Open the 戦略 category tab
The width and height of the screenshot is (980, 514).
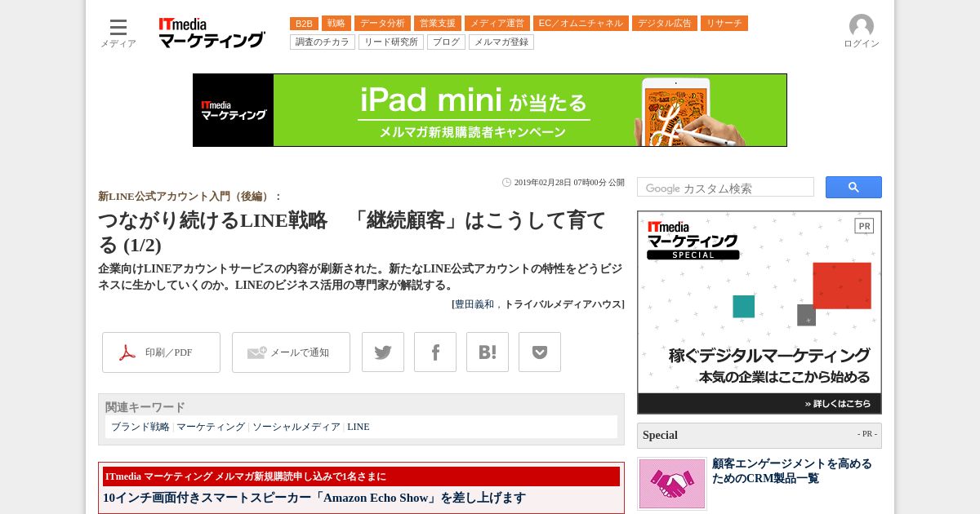pos(336,24)
